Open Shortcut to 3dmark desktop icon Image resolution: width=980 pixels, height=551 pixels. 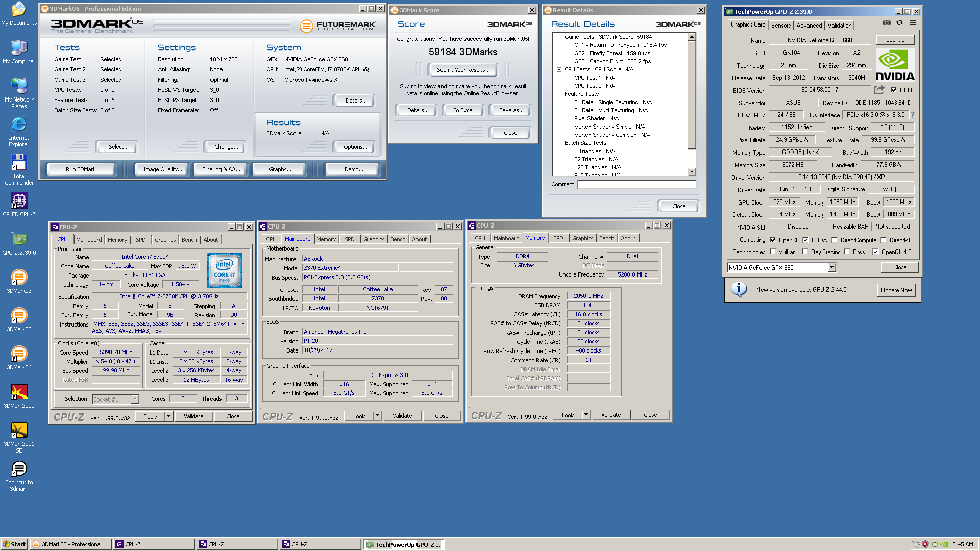point(19,476)
